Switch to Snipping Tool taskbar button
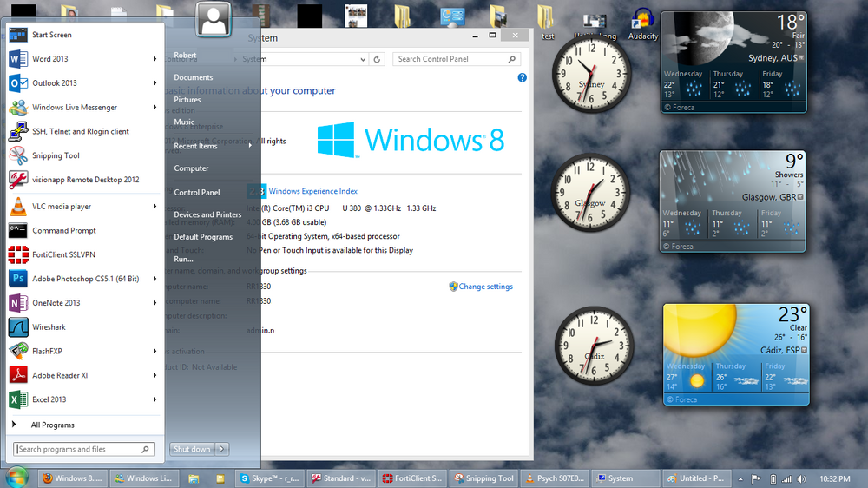The height and width of the screenshot is (488, 868). pyautogui.click(x=483, y=478)
